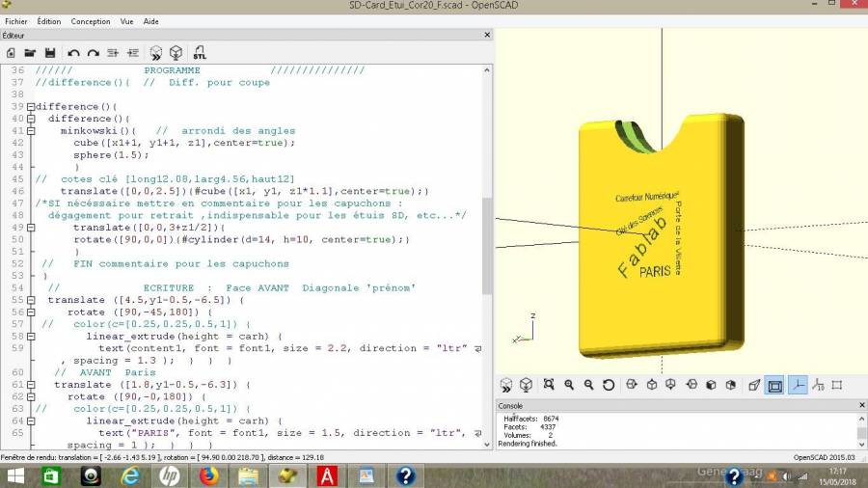Click View All icon in viewer toolbar
The width and height of the screenshot is (868, 488).
(549, 385)
